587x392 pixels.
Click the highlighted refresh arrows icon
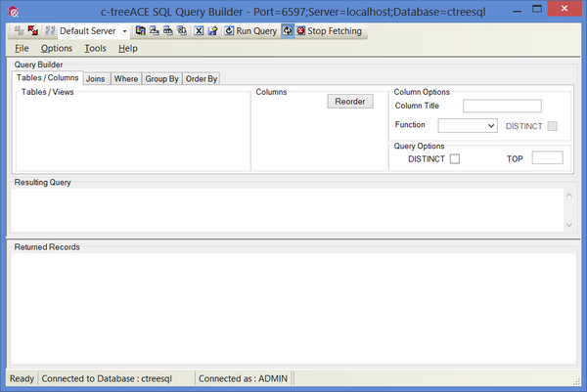[x=288, y=30]
